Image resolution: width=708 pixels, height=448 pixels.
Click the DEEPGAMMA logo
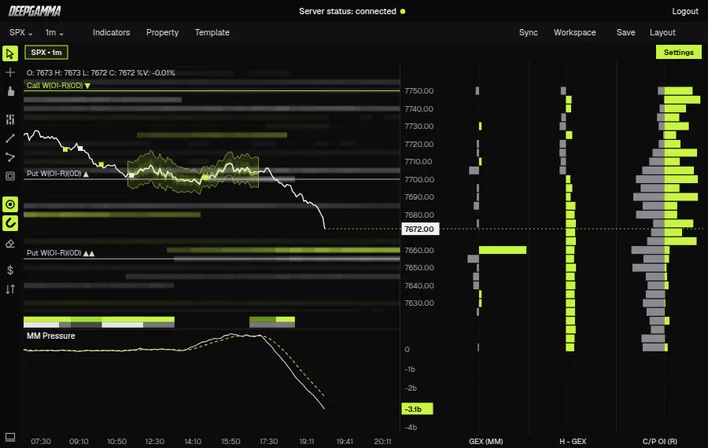pyautogui.click(x=35, y=11)
